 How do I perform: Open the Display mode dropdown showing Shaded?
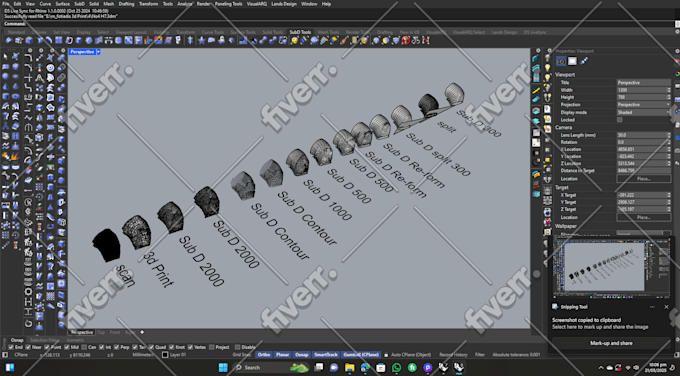click(x=644, y=112)
